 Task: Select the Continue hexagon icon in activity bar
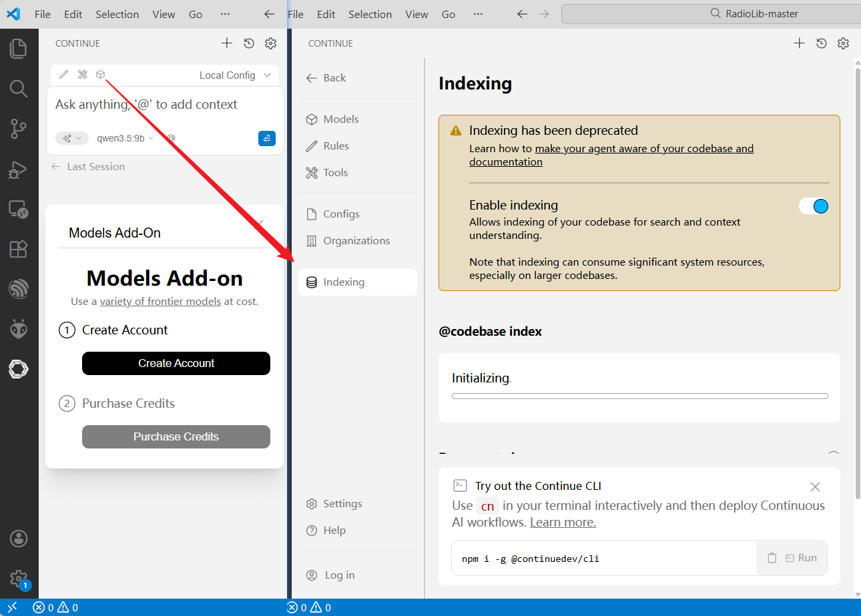coord(19,369)
